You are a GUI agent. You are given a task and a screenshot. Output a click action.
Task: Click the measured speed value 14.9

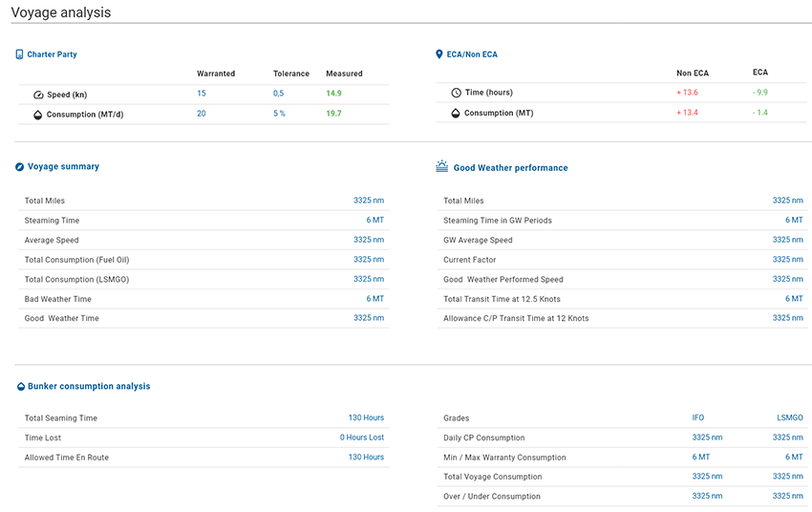point(333,94)
